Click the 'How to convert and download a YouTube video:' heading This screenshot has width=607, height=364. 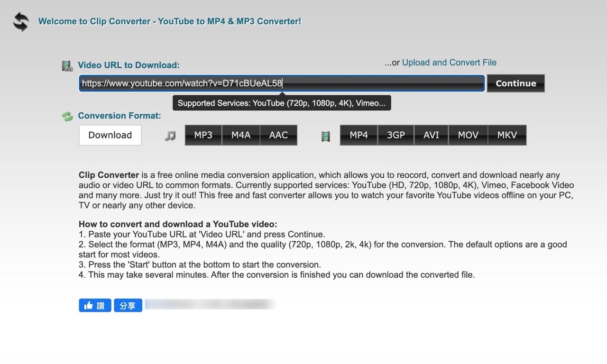coord(178,224)
